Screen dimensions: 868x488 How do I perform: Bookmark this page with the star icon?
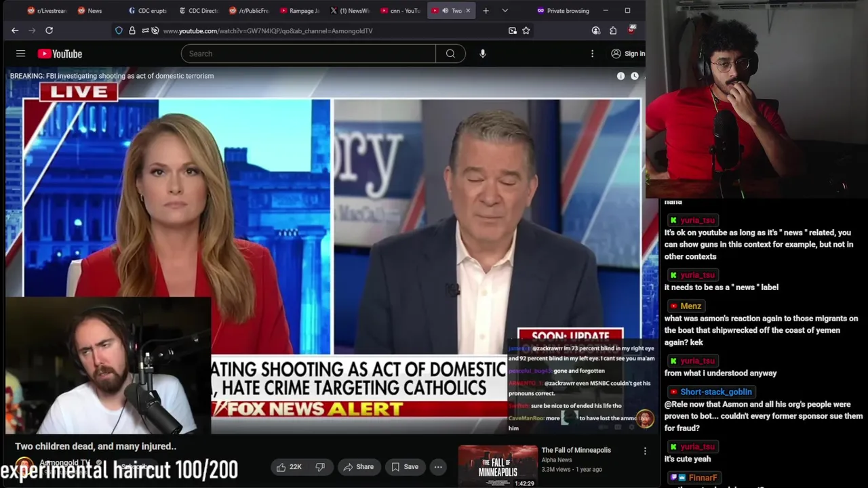[526, 30]
